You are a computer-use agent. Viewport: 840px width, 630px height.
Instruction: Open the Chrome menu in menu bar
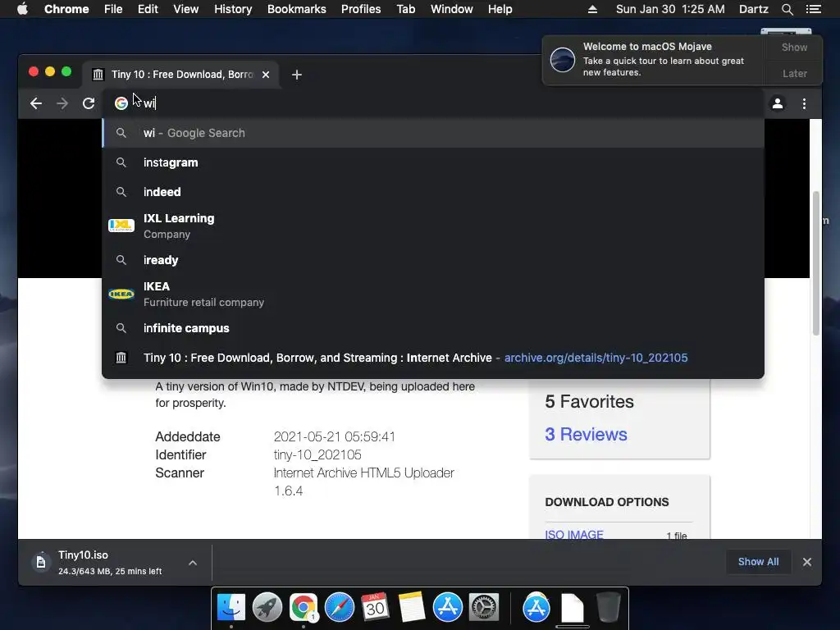pos(66,9)
